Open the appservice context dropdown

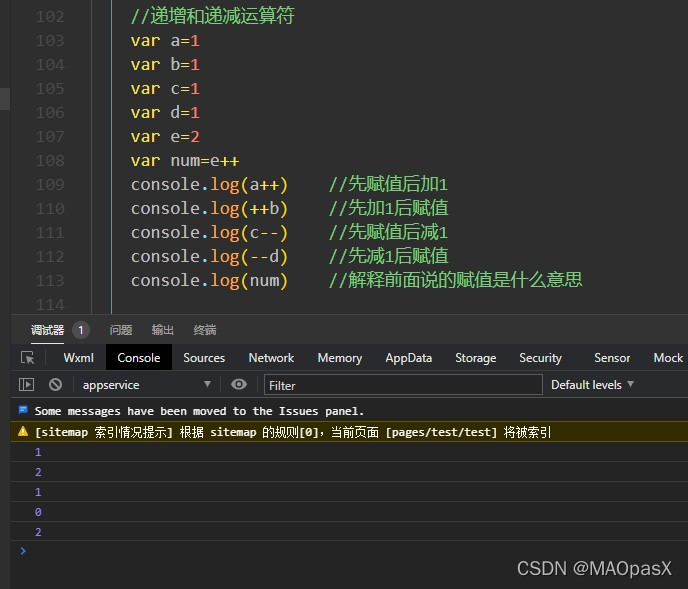point(147,385)
